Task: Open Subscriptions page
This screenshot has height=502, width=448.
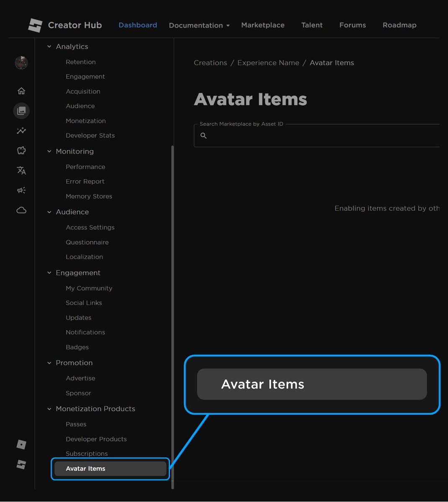Action: (x=87, y=453)
